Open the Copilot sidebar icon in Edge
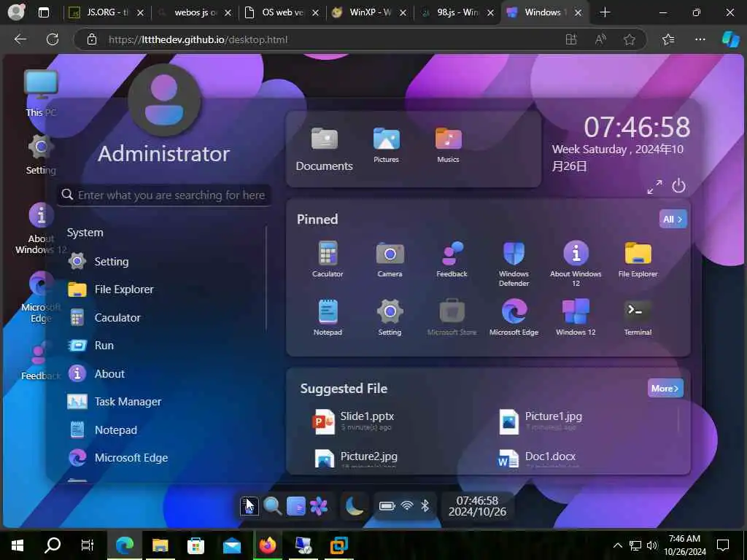The image size is (747, 560). (730, 39)
